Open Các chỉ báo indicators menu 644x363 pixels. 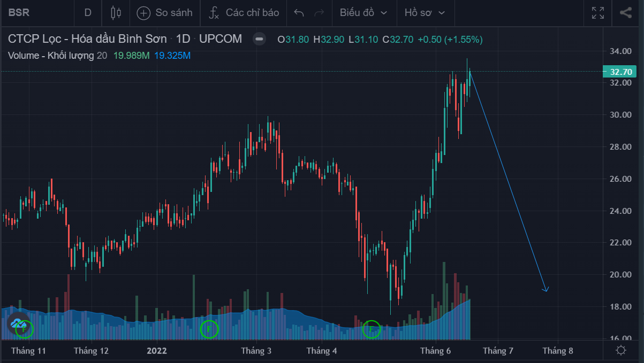coord(244,13)
